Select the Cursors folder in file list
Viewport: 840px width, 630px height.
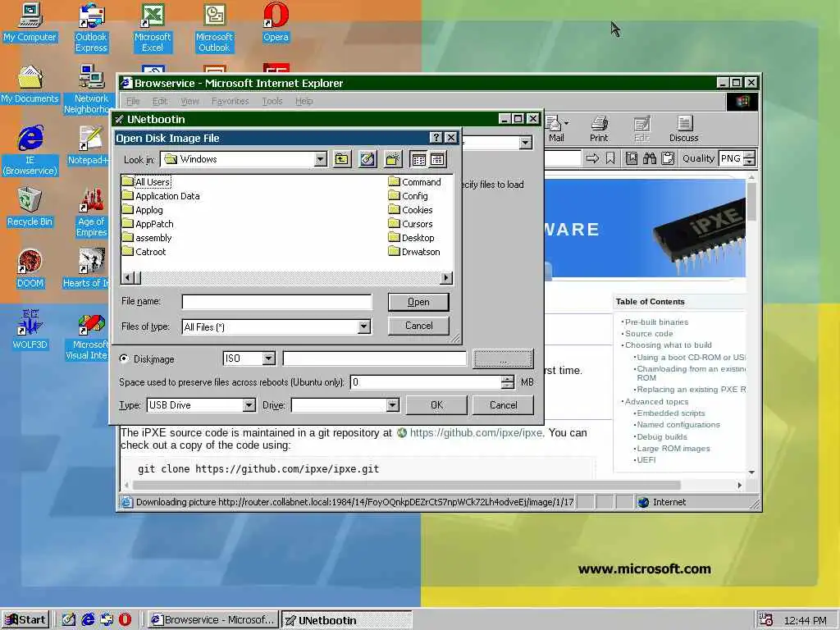pyautogui.click(x=410, y=224)
